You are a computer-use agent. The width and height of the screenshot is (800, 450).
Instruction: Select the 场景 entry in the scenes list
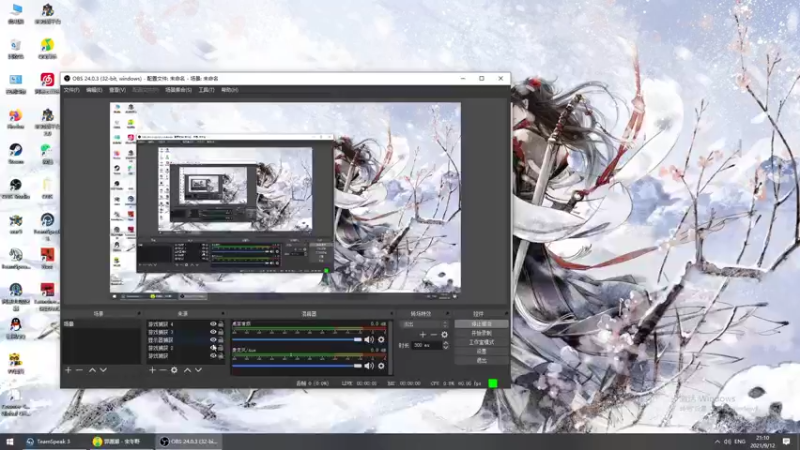[101, 324]
